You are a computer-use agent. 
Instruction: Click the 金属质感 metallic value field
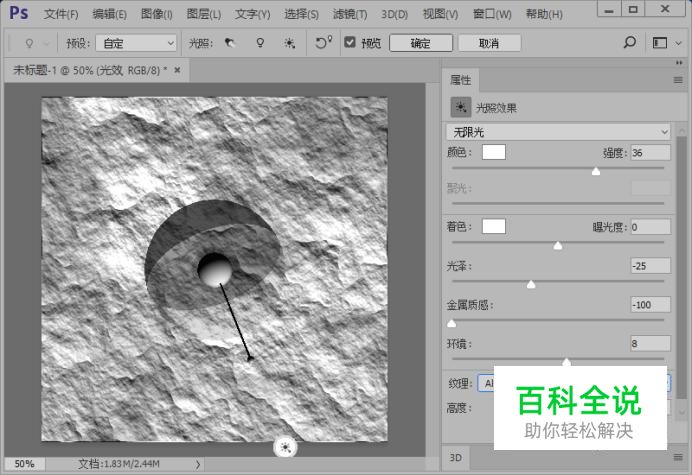[651, 305]
